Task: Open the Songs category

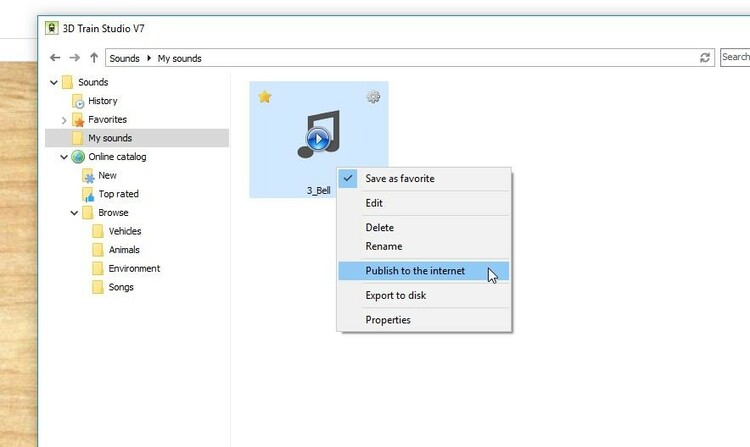Action: (121, 287)
